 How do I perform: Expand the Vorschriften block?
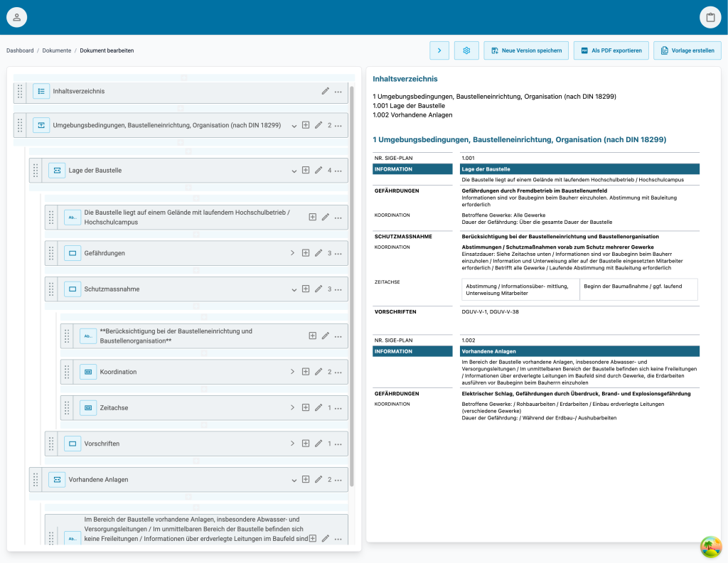click(292, 443)
